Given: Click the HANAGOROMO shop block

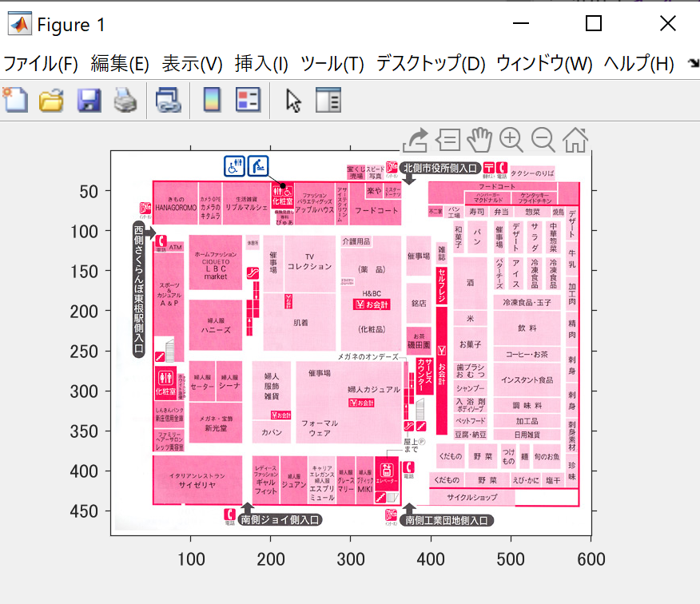Looking at the screenshot, I should tap(176, 204).
